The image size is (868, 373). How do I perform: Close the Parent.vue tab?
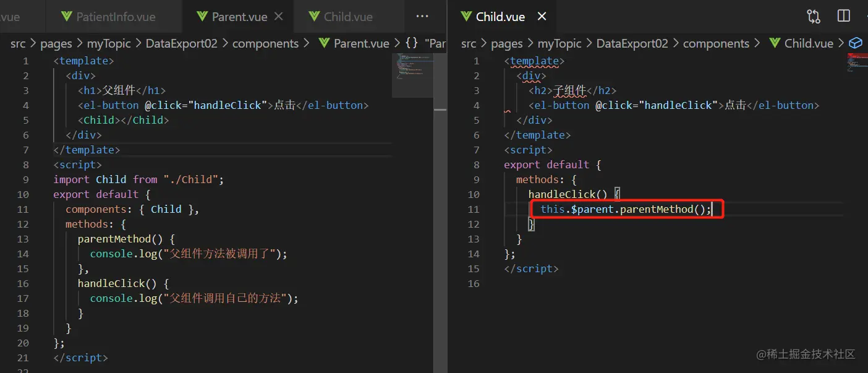pos(278,17)
